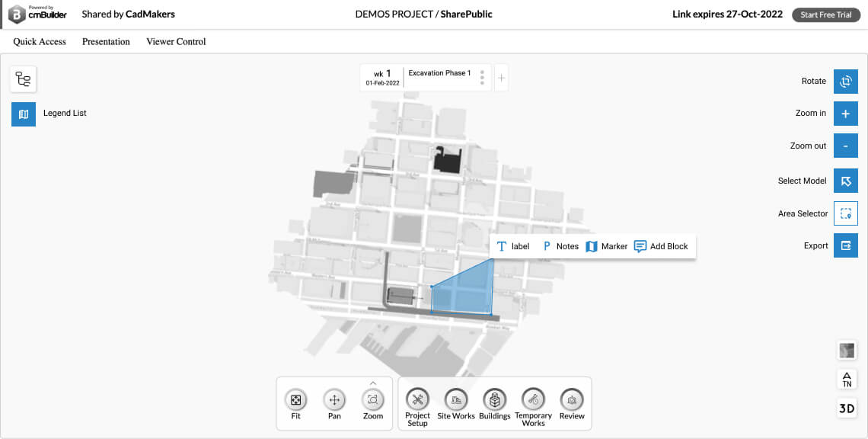Click the Export icon

[x=845, y=246]
